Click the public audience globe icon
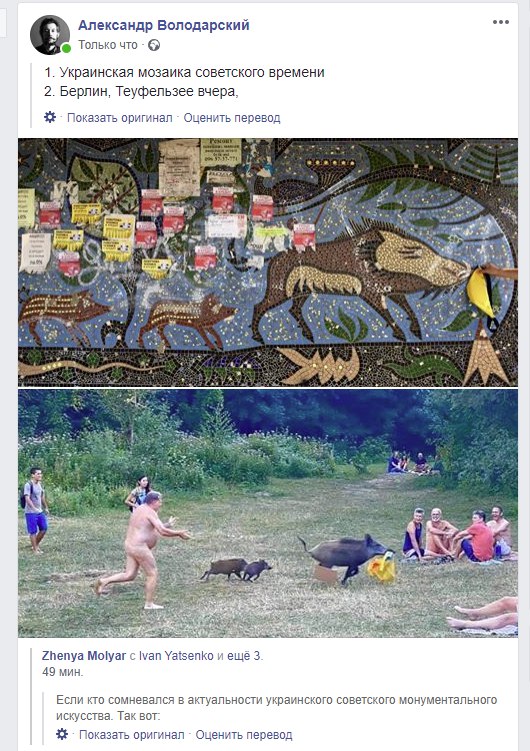 click(x=154, y=45)
